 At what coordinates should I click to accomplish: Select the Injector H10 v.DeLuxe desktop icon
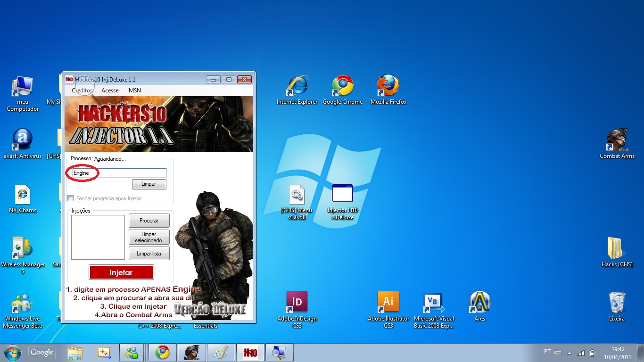pos(342,202)
